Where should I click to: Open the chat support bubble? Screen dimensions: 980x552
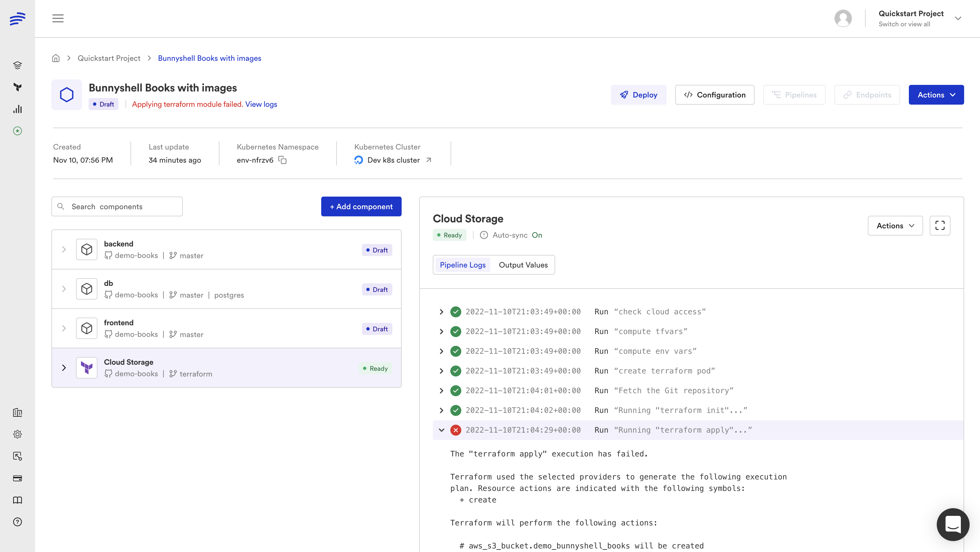tap(953, 524)
